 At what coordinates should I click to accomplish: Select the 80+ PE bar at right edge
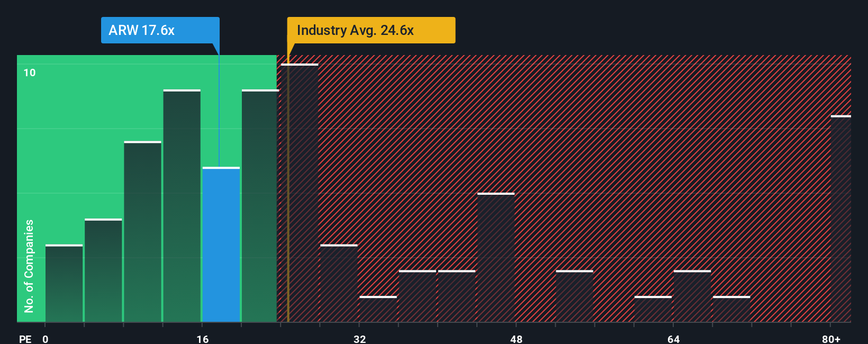pos(841,219)
